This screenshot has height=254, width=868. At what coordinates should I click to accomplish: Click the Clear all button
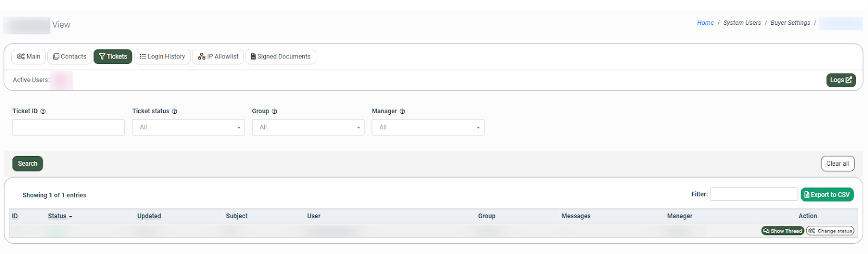coord(838,164)
